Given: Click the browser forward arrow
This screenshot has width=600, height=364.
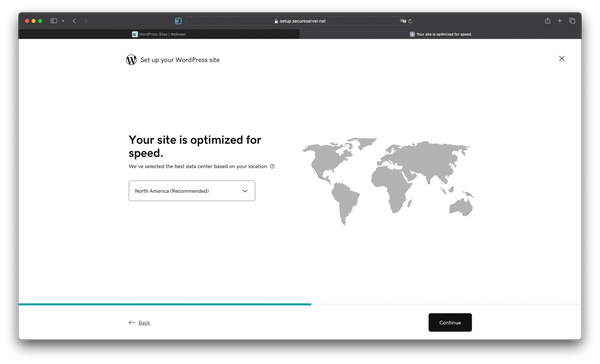Looking at the screenshot, I should tap(86, 21).
